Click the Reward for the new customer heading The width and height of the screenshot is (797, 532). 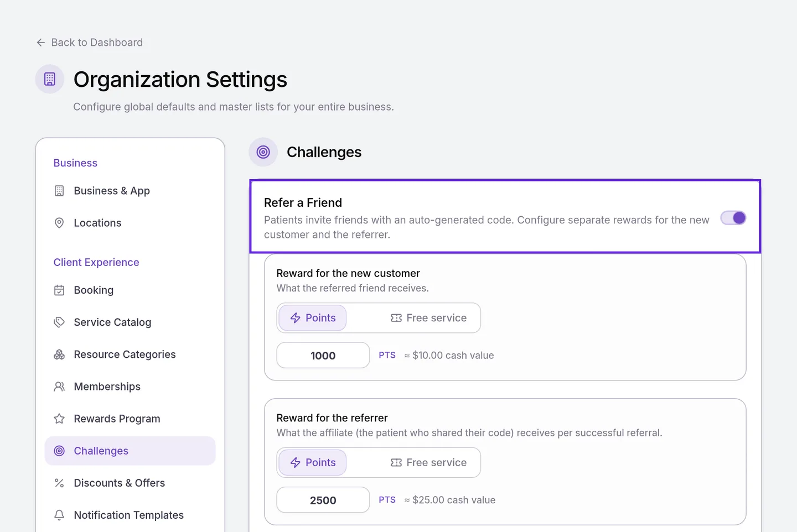pyautogui.click(x=348, y=273)
